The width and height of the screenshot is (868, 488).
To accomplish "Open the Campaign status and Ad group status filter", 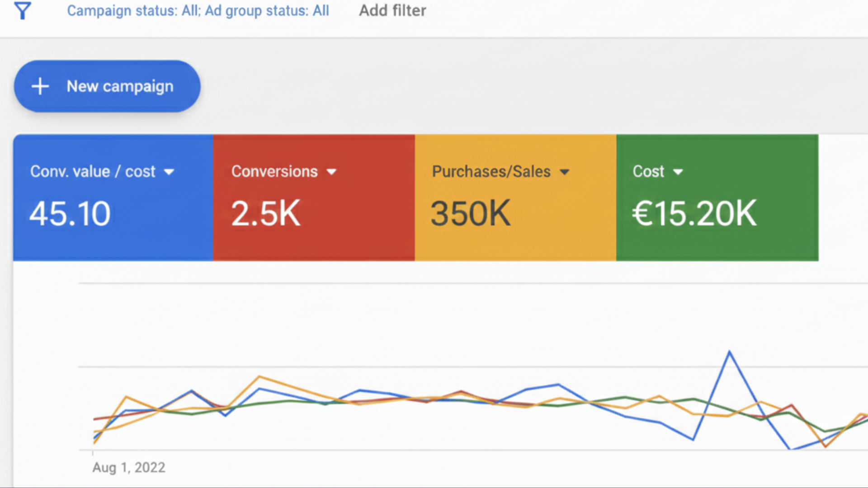I will [198, 11].
